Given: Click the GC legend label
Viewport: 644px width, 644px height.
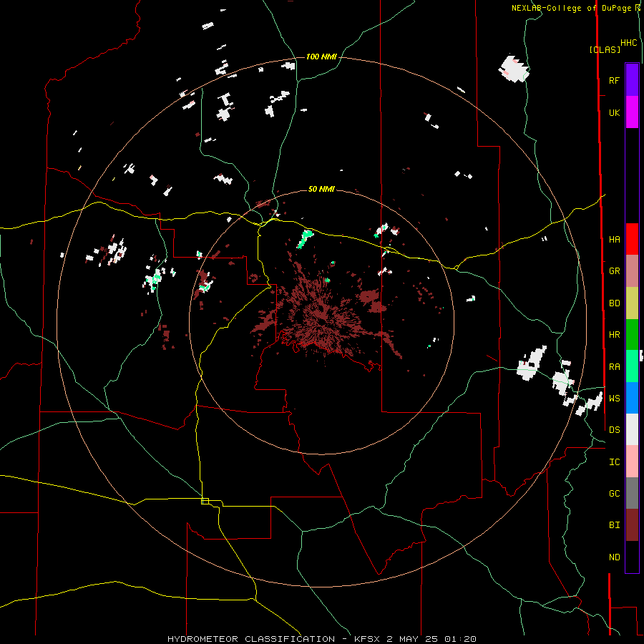Looking at the screenshot, I should [x=614, y=494].
